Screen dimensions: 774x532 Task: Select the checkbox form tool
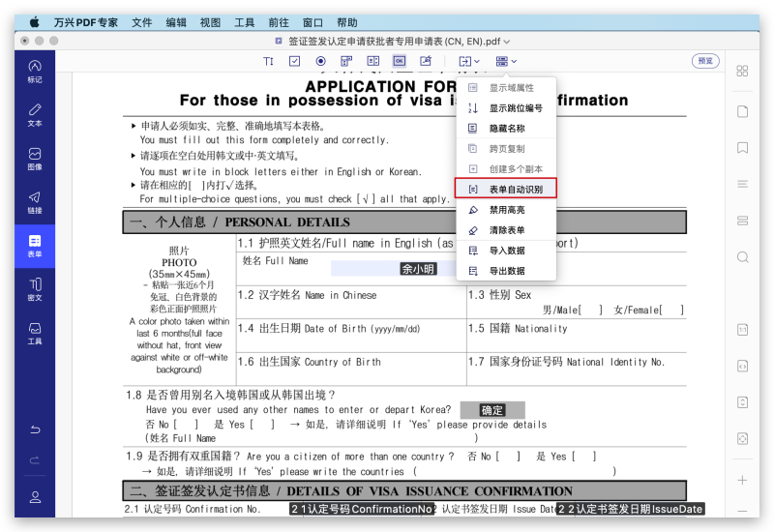pos(294,61)
